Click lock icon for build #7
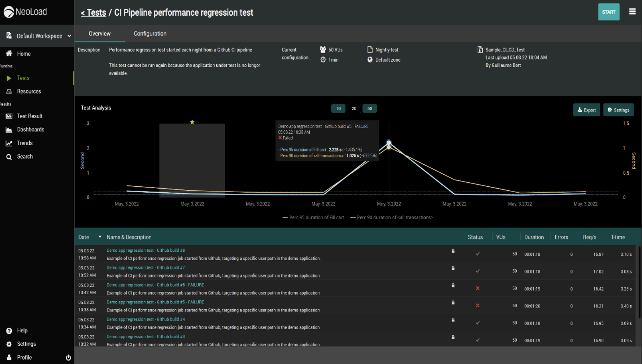Viewport: 642px width, 364px height. [453, 268]
